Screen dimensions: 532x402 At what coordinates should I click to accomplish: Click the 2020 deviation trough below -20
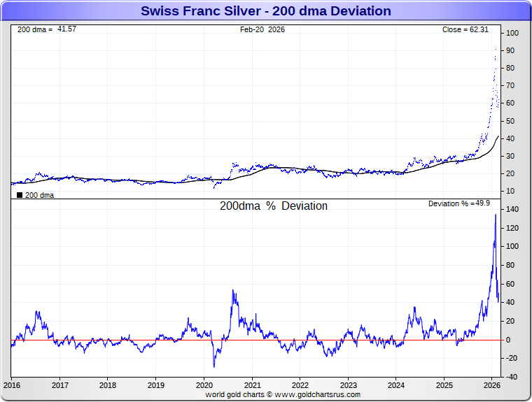214,366
